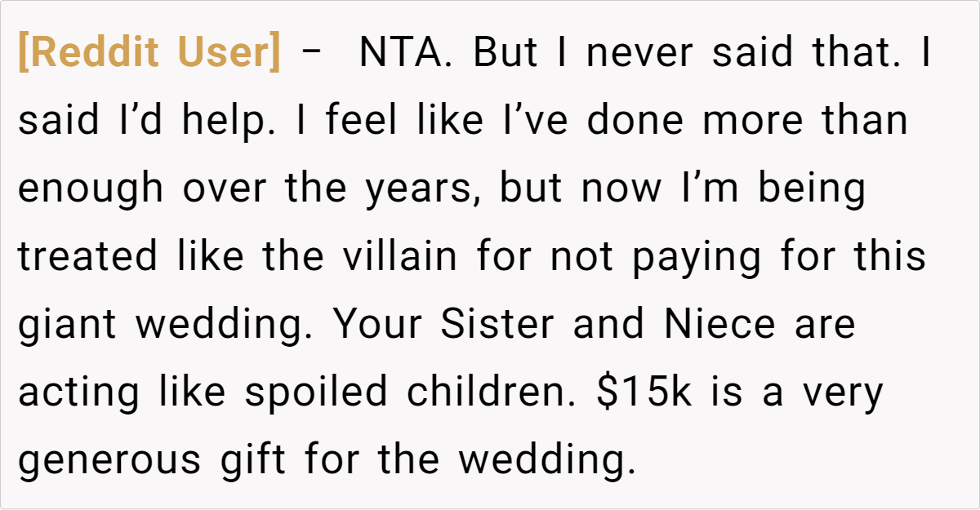Click the word "gift" in the last line
This screenshot has height=510, width=980.
click(x=252, y=461)
